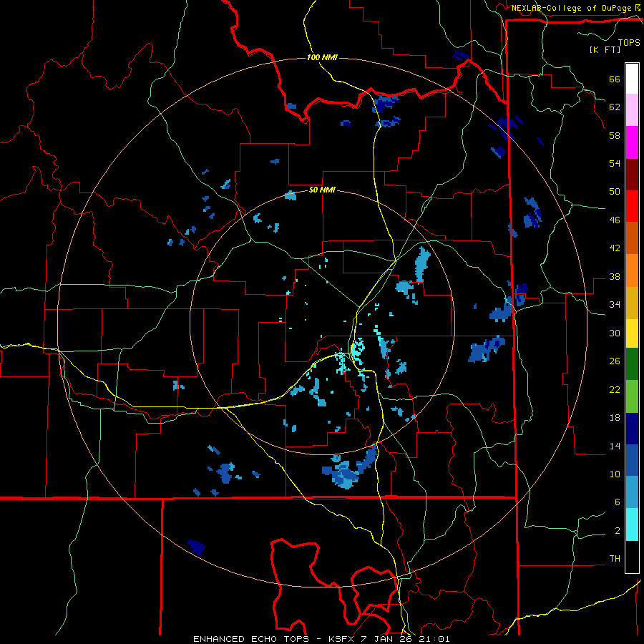Click the "10" legend value

point(615,474)
